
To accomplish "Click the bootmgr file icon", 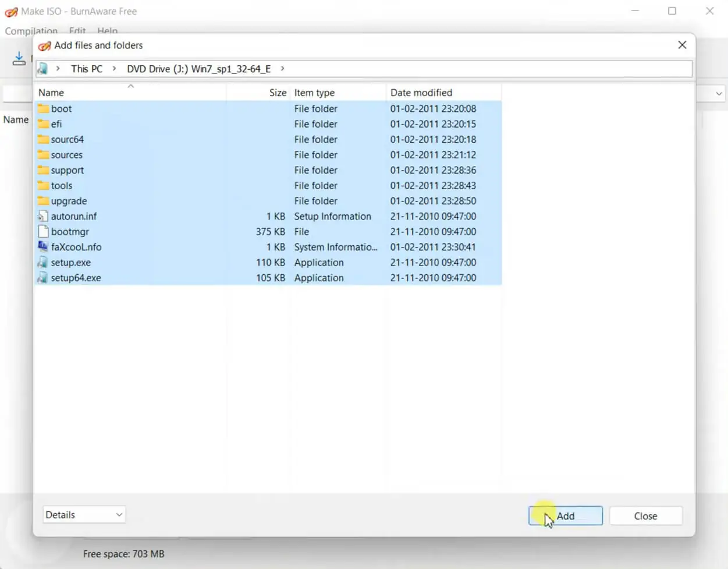I will click(x=42, y=231).
